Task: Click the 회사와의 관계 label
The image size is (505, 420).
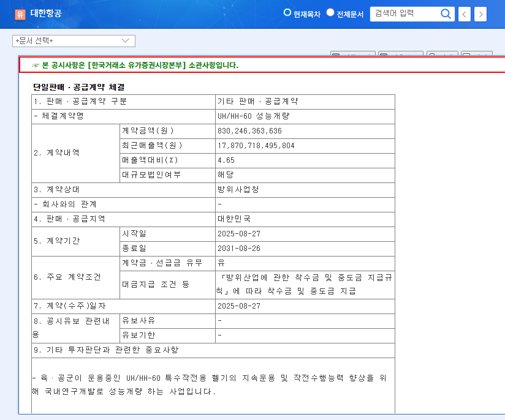Action: 69,204
